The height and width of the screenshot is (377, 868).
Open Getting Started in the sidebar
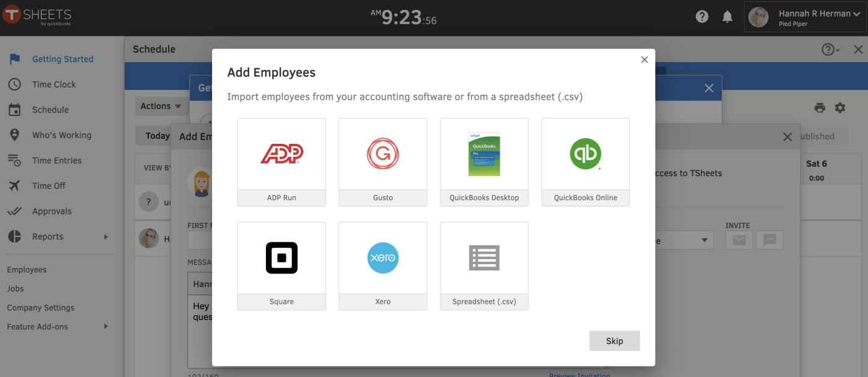(x=63, y=59)
